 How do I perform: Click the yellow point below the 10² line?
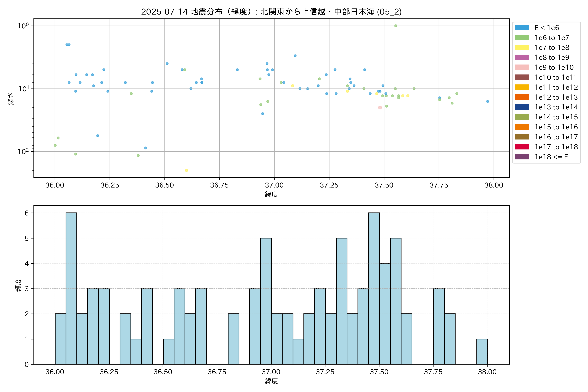[x=186, y=171]
